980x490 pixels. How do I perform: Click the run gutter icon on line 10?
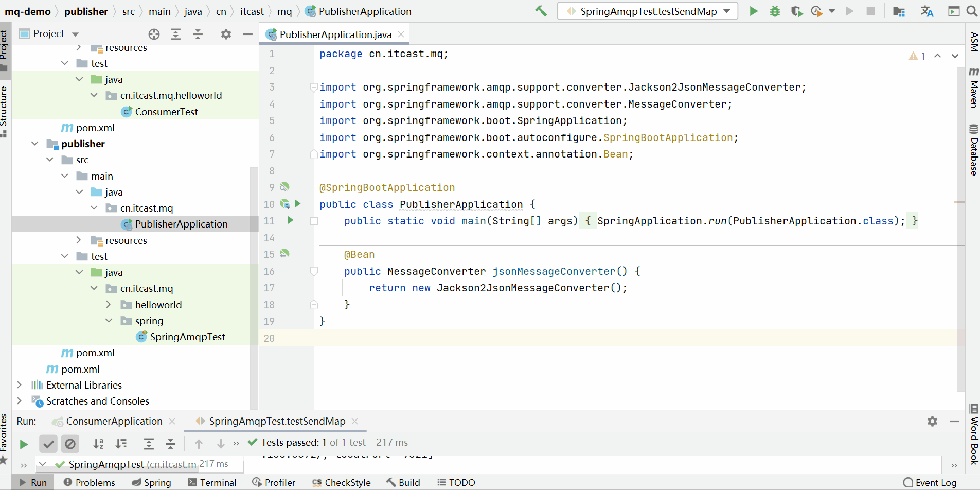pos(297,204)
